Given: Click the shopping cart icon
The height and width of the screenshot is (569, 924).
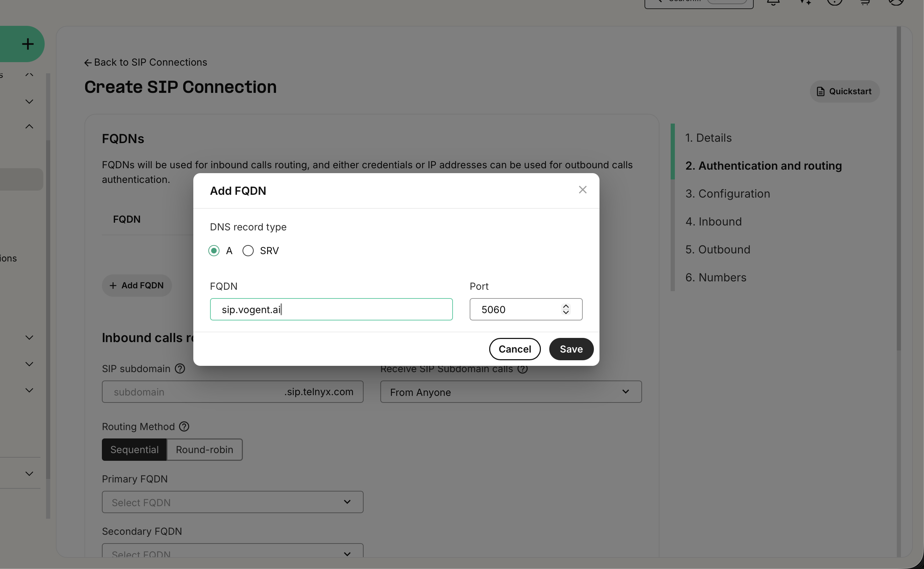Looking at the screenshot, I should [865, 2].
